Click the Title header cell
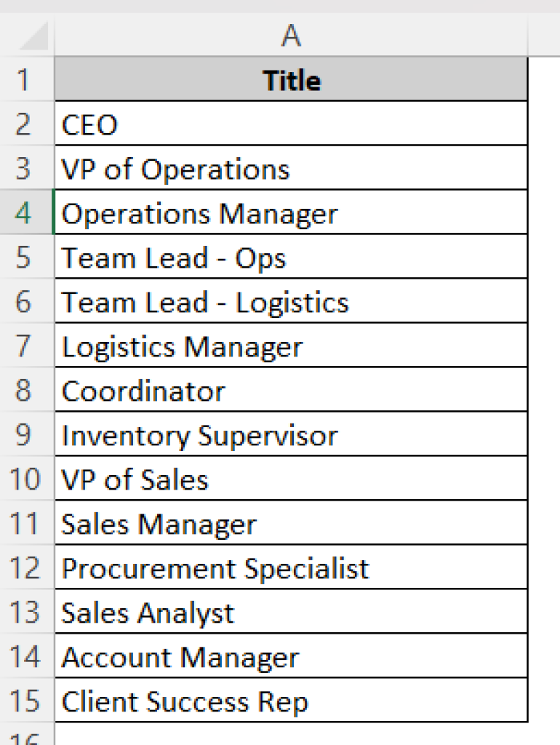The image size is (560, 745). coord(291,80)
